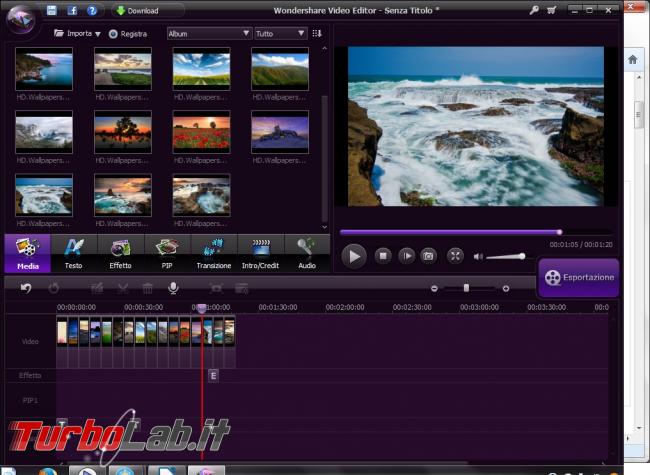Select the coastal cliff thumbnail in first row
Viewport: 650px width, 475px height.
click(x=44, y=69)
